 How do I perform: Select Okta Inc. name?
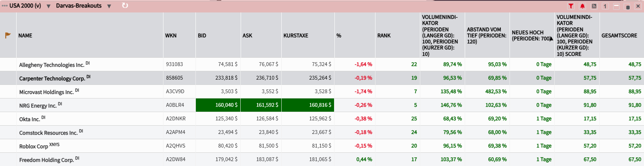coord(29,119)
